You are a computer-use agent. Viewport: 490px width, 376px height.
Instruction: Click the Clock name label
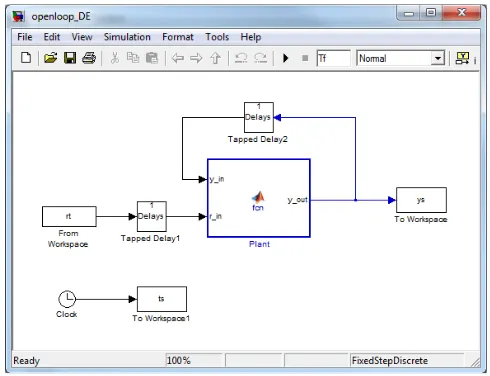(x=67, y=314)
